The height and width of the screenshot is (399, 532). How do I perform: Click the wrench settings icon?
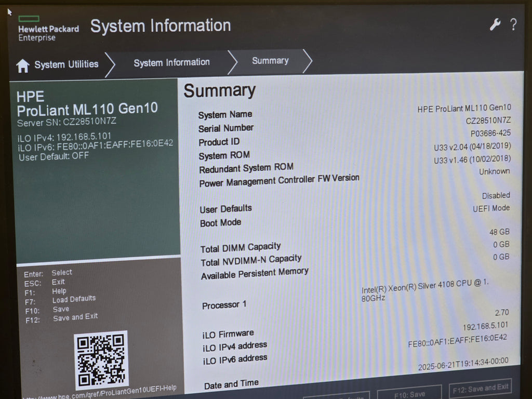pos(495,24)
